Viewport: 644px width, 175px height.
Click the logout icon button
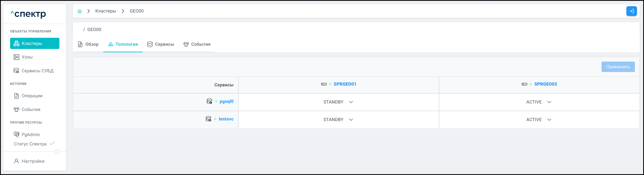click(x=631, y=11)
